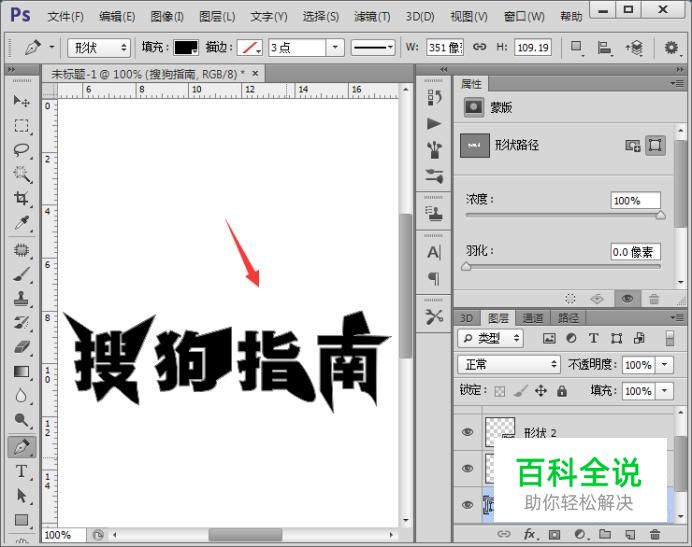
Task: Select the Blur tool
Action: (x=21, y=396)
